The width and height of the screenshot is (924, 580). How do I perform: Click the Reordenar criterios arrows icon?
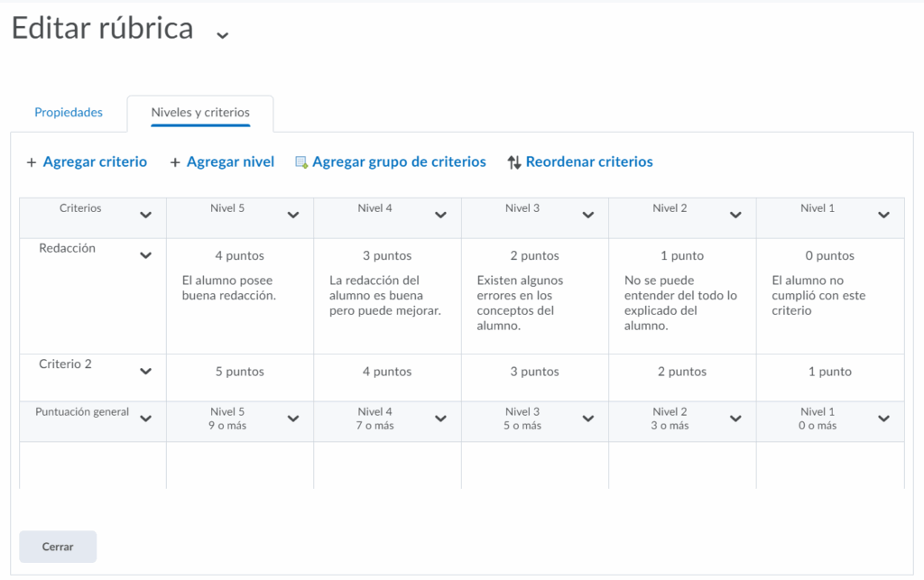(514, 162)
